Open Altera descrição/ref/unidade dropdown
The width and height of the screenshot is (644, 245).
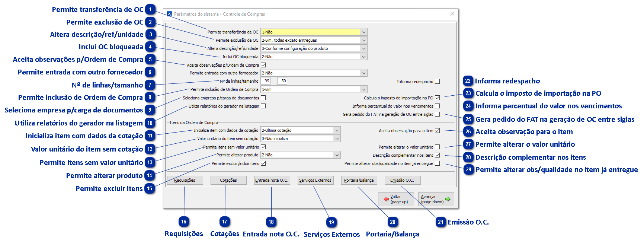click(x=364, y=48)
